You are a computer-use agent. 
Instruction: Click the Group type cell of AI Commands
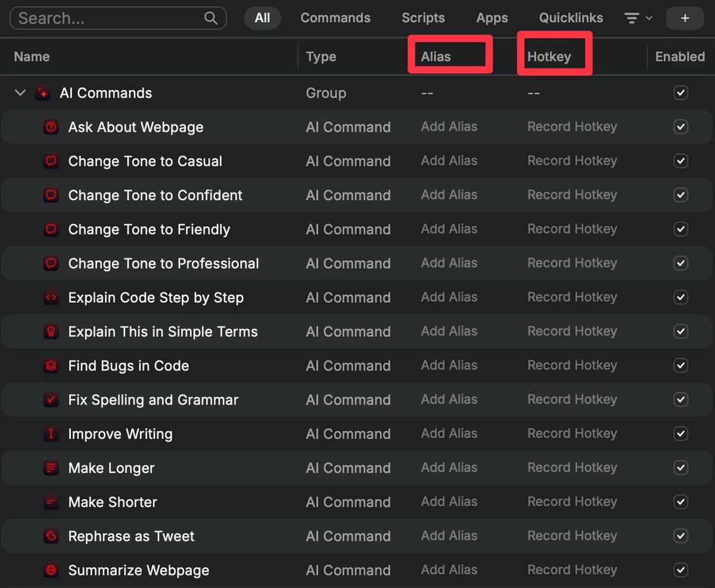[x=326, y=93]
